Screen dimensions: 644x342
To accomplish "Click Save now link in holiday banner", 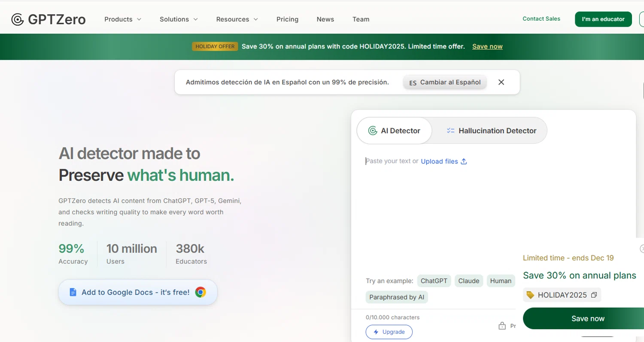I will (x=487, y=46).
